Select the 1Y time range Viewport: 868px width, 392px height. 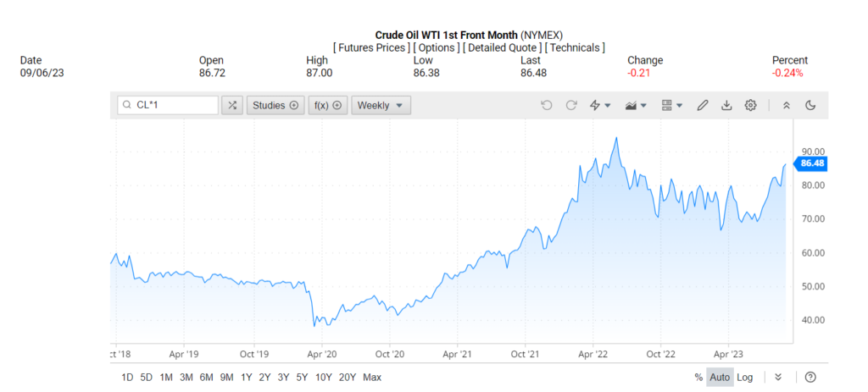247,378
